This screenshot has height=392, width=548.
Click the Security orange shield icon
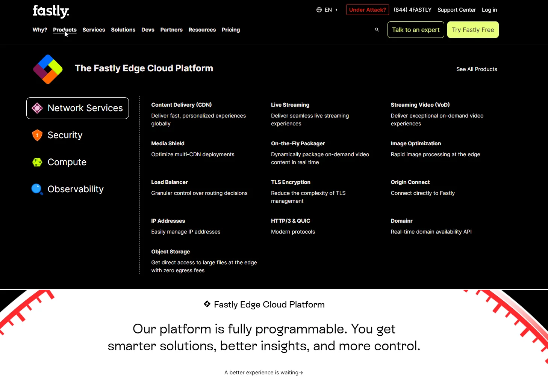[x=37, y=135]
